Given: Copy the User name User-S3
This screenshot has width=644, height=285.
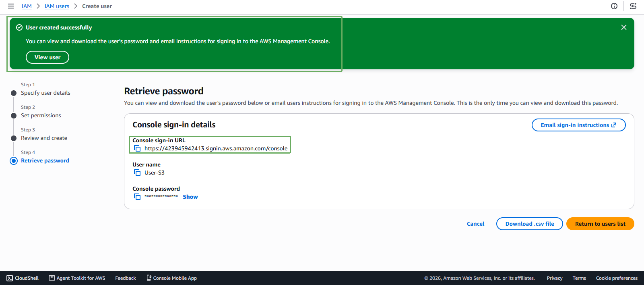Looking at the screenshot, I should (x=137, y=173).
